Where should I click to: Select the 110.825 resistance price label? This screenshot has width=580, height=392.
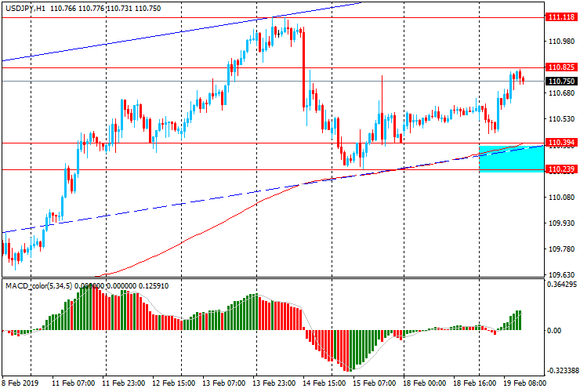click(x=561, y=67)
